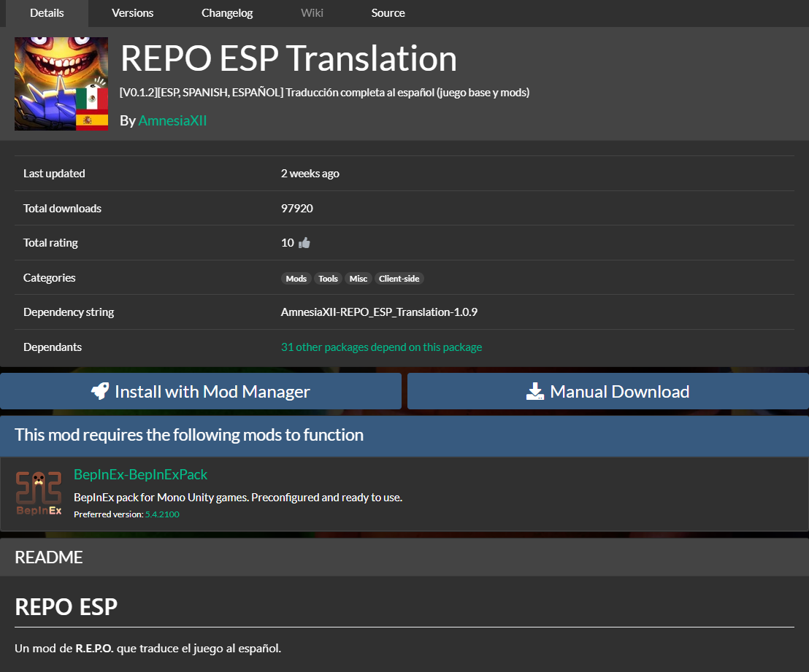Click the '2 weeks ago' last updated value
Screen dimensions: 809x672
point(310,174)
